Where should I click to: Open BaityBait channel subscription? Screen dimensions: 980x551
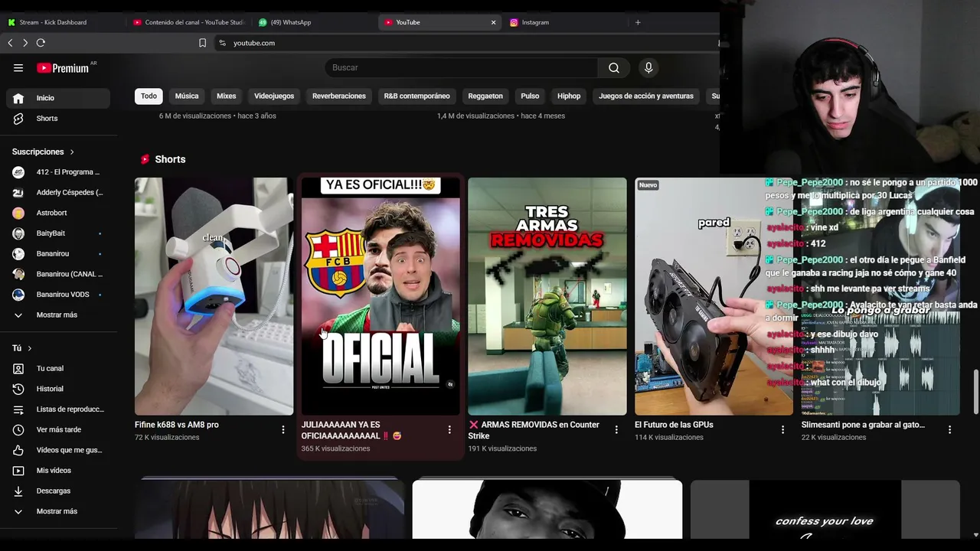tap(58, 233)
